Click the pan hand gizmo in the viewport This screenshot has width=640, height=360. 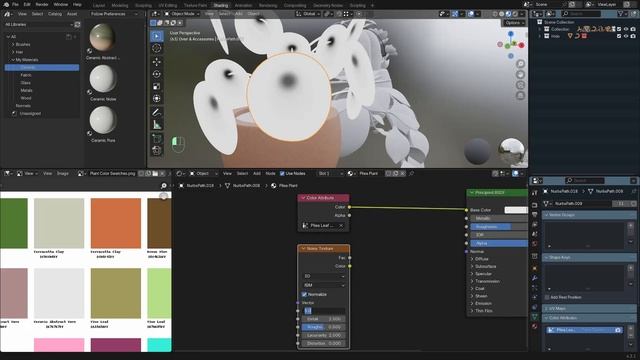tap(520, 74)
